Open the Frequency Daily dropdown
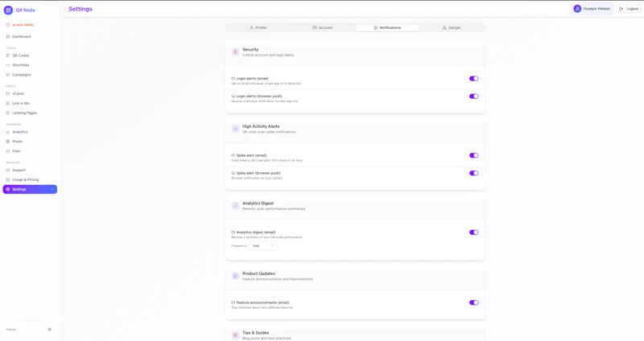 [x=263, y=246]
